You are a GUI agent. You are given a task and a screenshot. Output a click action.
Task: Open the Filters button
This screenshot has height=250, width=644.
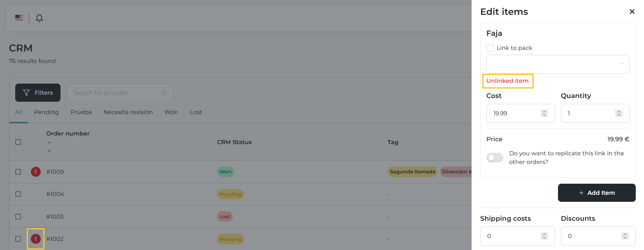click(x=38, y=93)
